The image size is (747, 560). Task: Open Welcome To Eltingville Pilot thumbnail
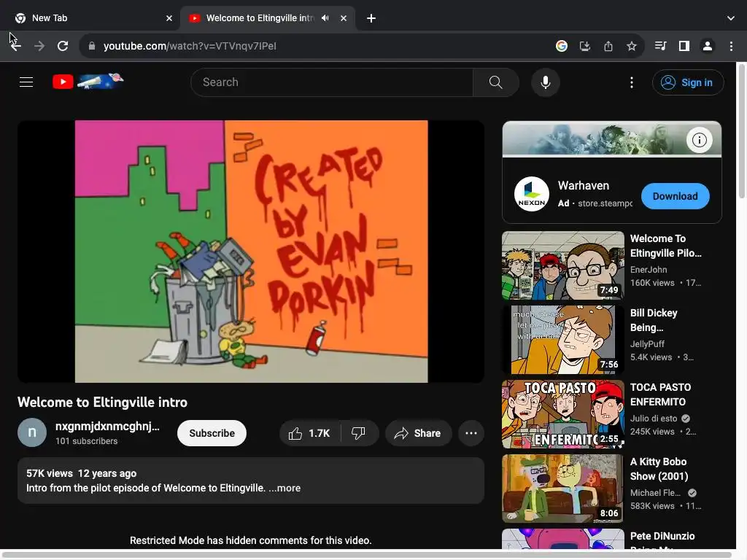point(562,265)
